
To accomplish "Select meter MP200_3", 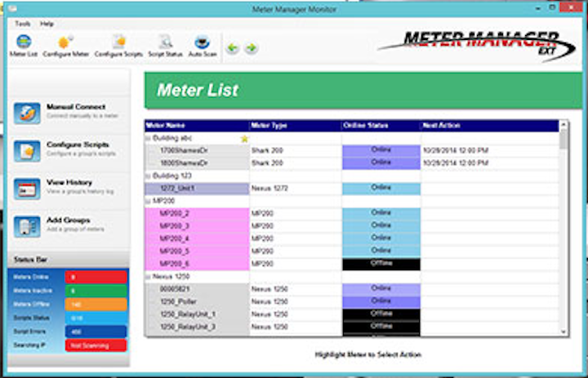I will tap(197, 226).
